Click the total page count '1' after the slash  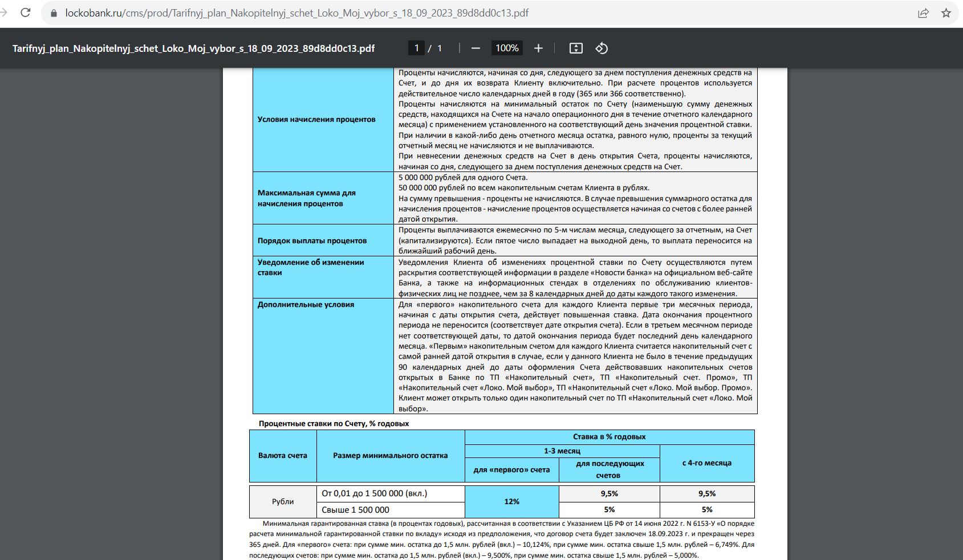440,48
